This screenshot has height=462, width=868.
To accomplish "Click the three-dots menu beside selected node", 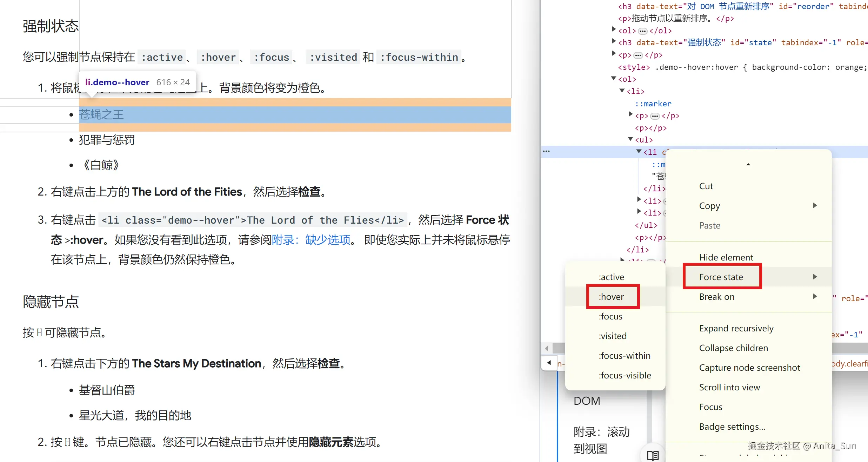I will coord(546,152).
